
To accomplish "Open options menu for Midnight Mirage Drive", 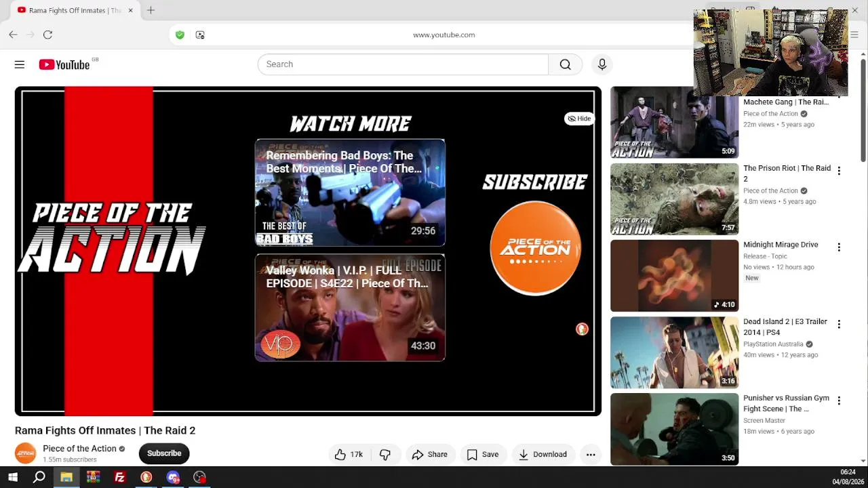I will pyautogui.click(x=839, y=247).
